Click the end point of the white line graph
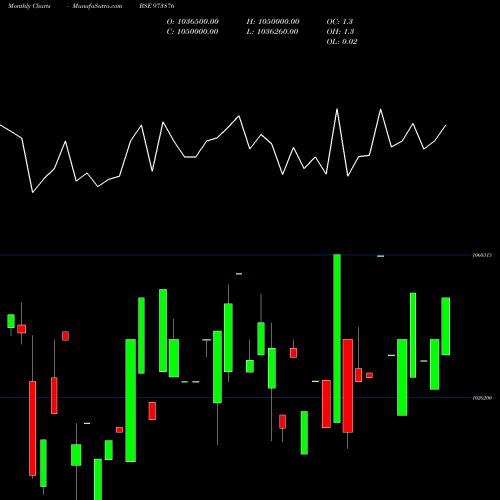500x500 pixels. [446, 125]
